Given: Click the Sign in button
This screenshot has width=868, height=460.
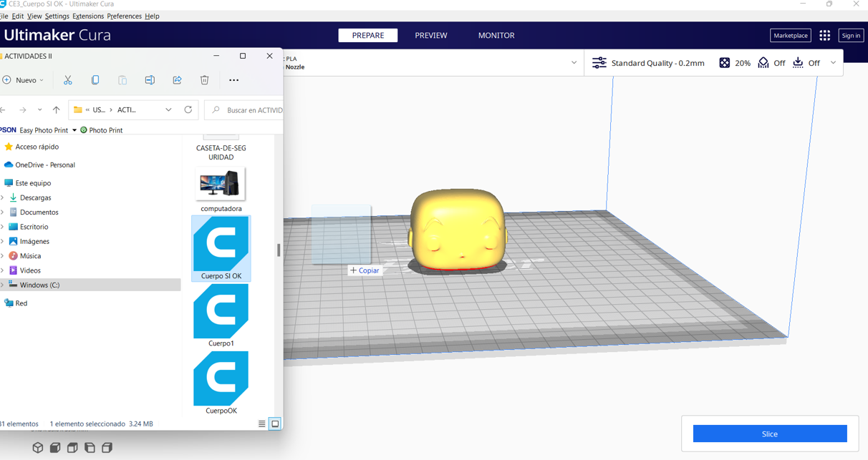Looking at the screenshot, I should click(x=851, y=35).
